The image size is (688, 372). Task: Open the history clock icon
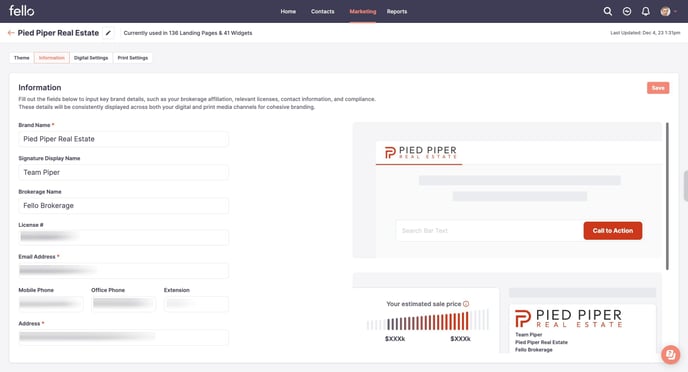(x=627, y=11)
